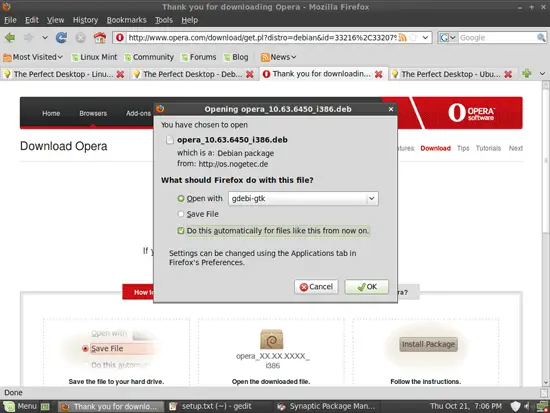This screenshot has width=550, height=413.
Task: Expand the address bar URL history dropdown
Action: tap(425, 38)
